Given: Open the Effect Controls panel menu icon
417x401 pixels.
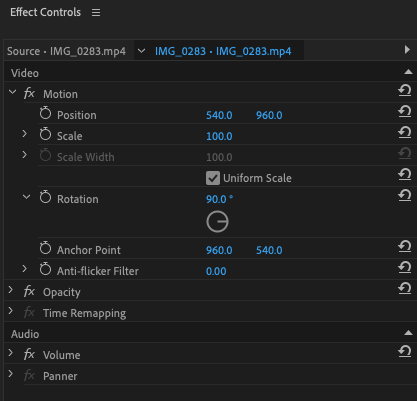Looking at the screenshot, I should click(x=96, y=13).
